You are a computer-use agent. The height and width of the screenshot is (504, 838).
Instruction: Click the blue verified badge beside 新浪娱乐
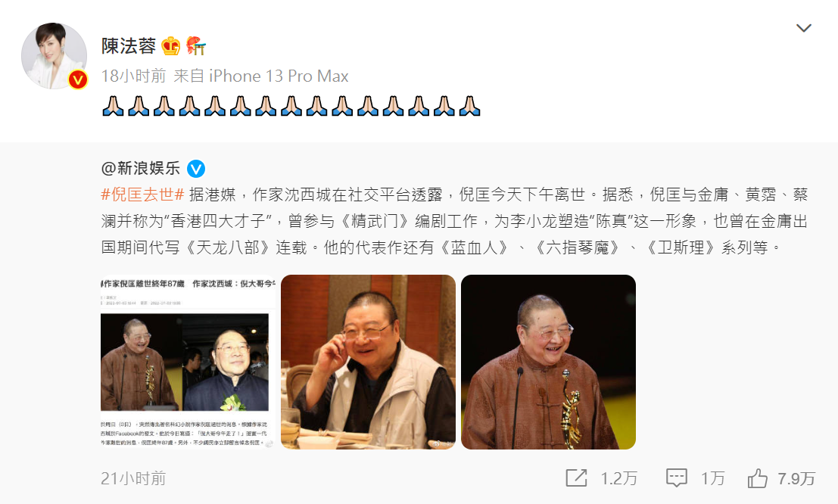196,169
